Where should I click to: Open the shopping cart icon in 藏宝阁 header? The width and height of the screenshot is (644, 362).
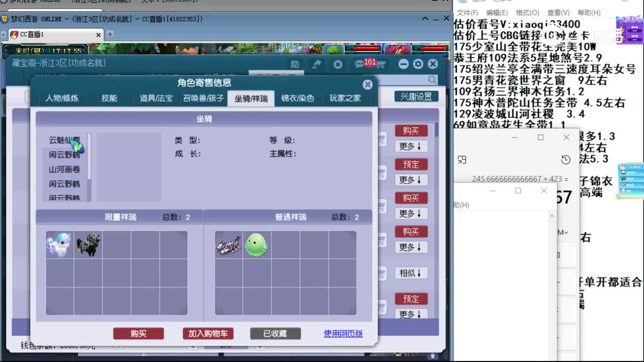pos(381,65)
